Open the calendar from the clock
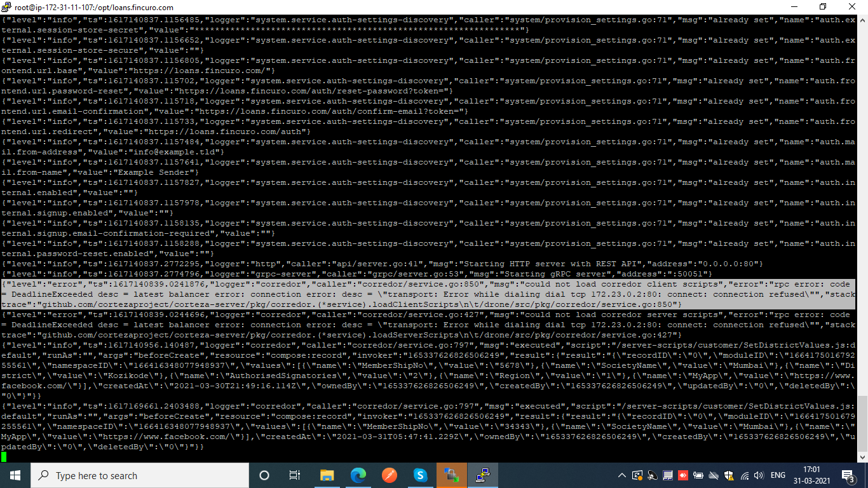Image resolution: width=868 pixels, height=488 pixels. tap(811, 475)
